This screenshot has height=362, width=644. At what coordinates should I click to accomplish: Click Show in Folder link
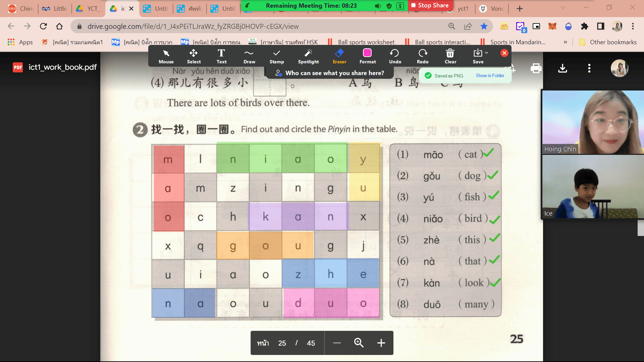490,76
